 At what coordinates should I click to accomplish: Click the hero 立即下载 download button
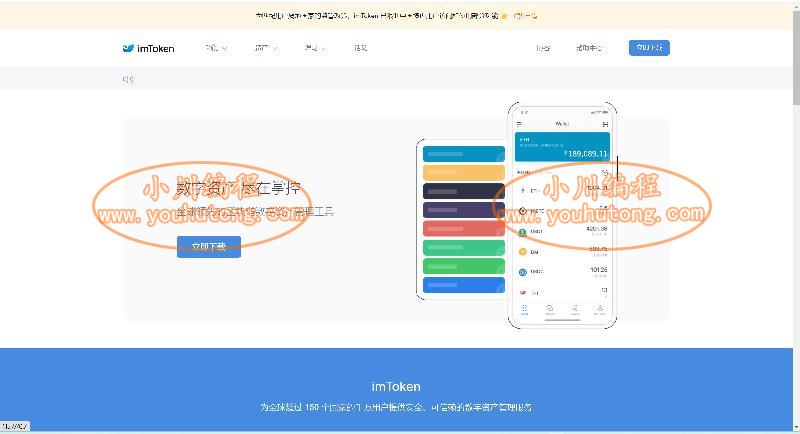click(209, 247)
